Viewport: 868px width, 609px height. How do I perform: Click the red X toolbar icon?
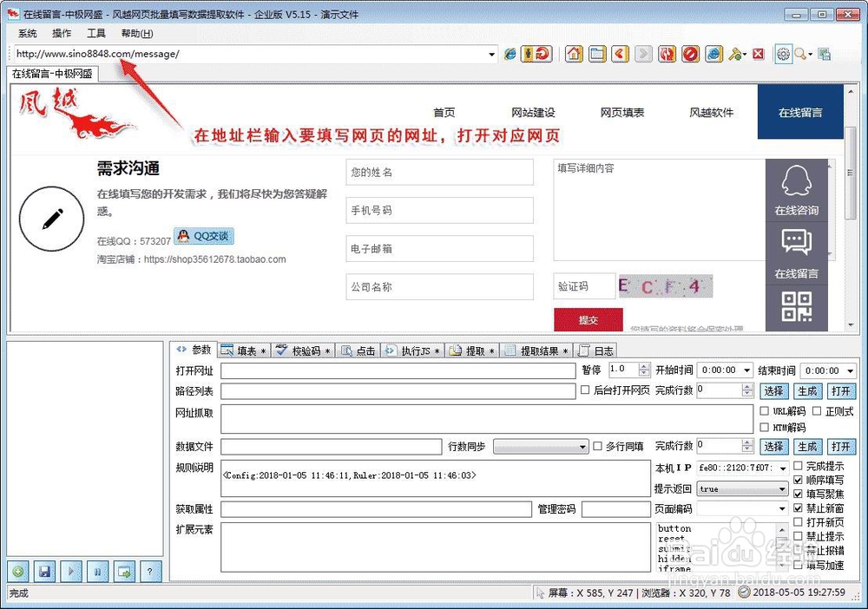click(x=759, y=54)
